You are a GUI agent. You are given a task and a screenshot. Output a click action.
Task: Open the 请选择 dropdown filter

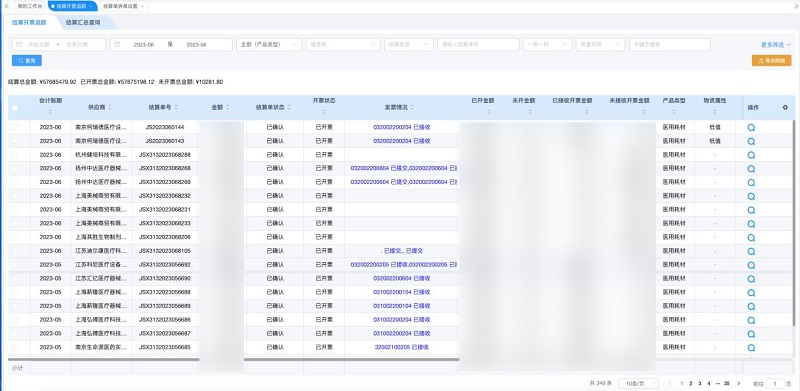pos(343,45)
